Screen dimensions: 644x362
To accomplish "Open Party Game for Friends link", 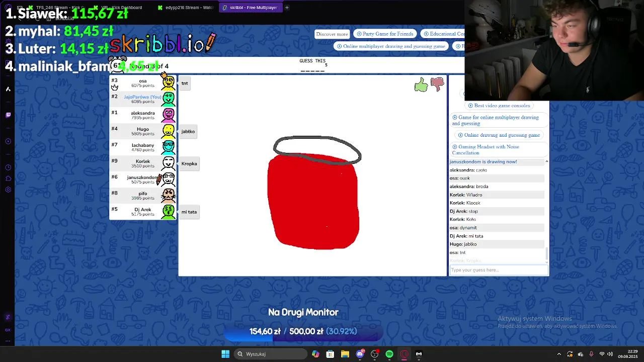I will coord(385,34).
